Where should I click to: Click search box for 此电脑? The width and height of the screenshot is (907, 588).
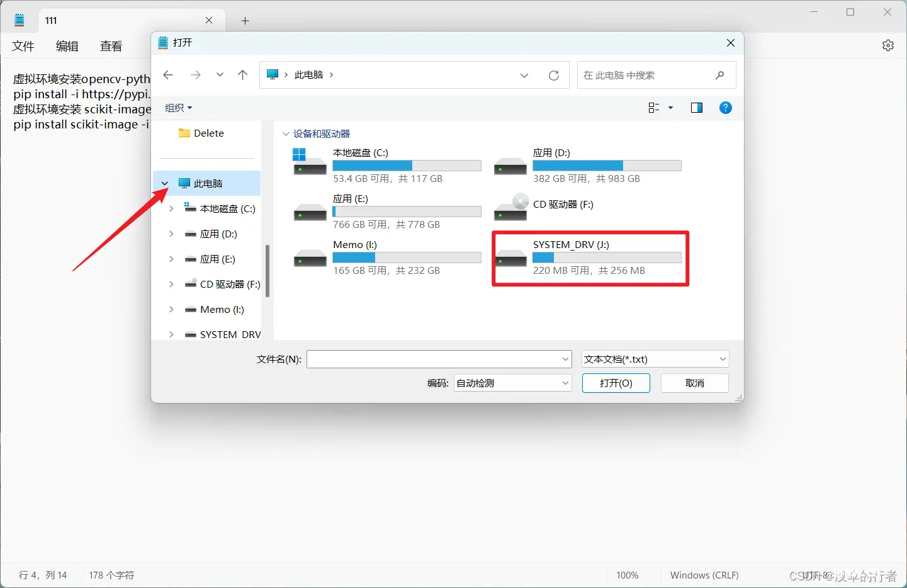656,75
